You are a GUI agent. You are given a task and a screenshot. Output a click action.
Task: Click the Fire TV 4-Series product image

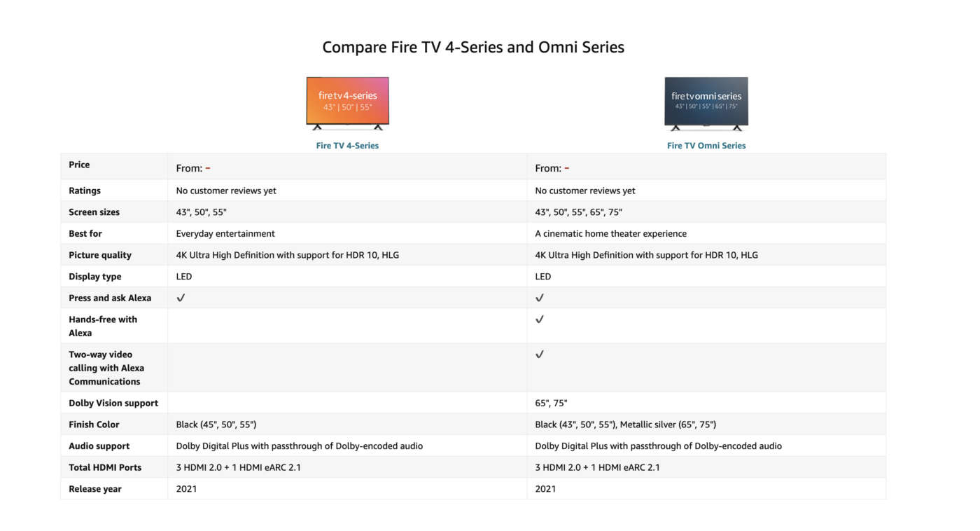pos(347,103)
